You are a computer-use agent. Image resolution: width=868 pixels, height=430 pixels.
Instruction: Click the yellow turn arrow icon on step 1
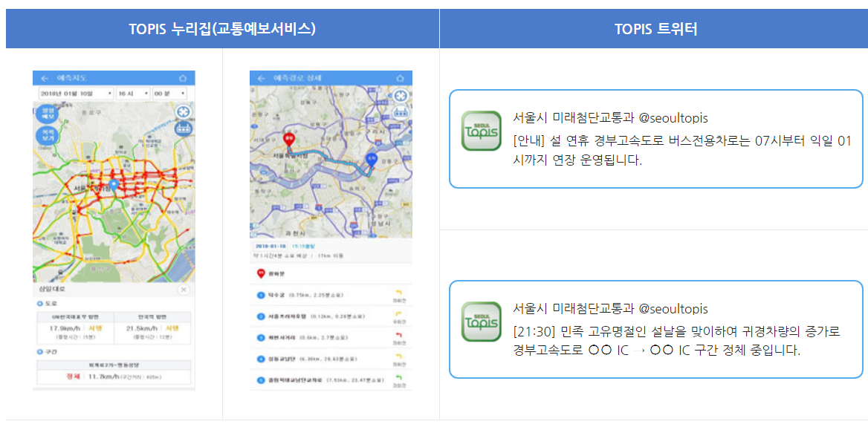[x=398, y=293]
